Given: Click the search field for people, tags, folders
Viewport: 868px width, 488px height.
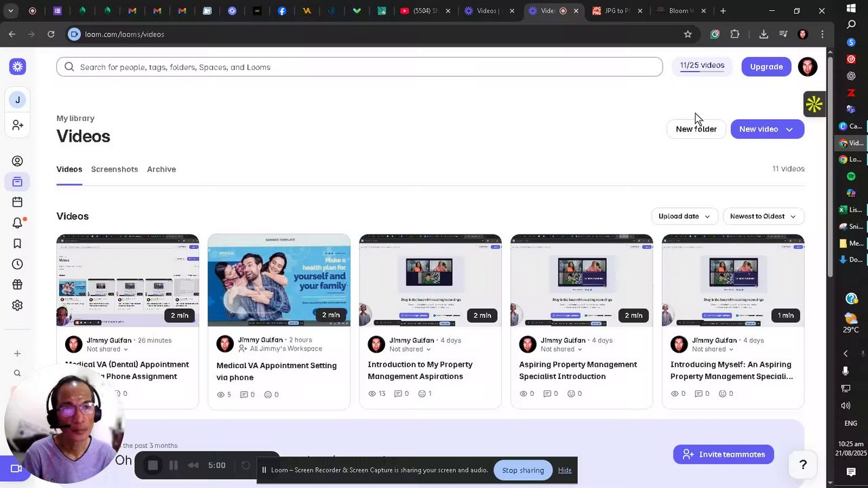Looking at the screenshot, I should [359, 66].
